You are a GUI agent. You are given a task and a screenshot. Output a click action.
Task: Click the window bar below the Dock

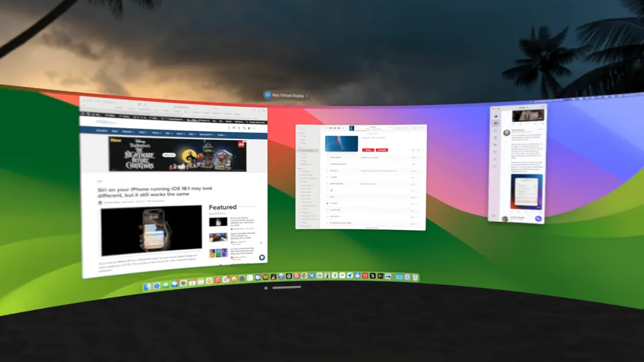click(286, 288)
